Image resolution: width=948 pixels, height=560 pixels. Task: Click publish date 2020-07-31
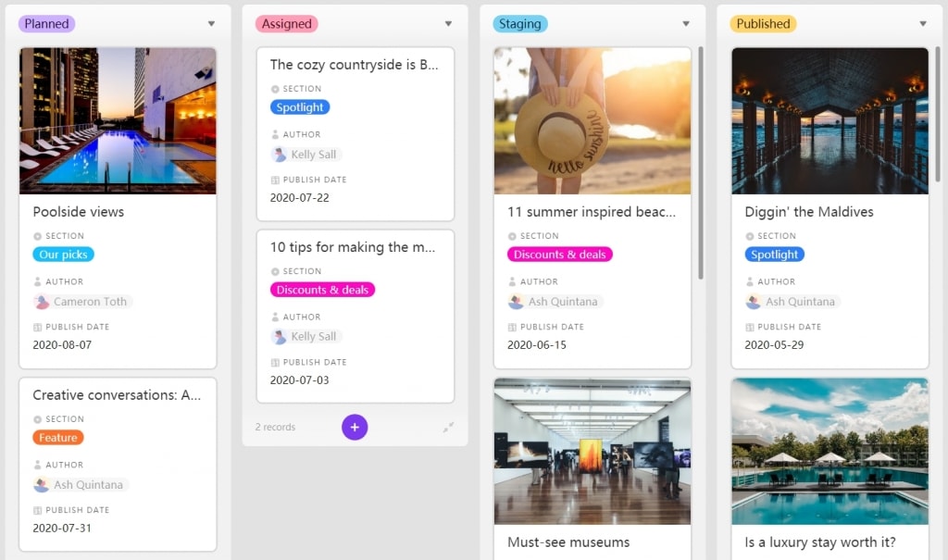click(x=62, y=528)
